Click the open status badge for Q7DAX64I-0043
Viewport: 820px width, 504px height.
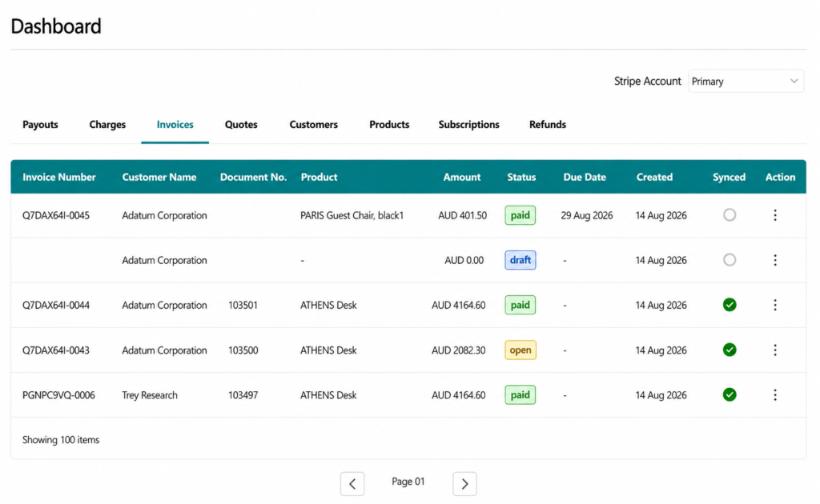coord(520,350)
